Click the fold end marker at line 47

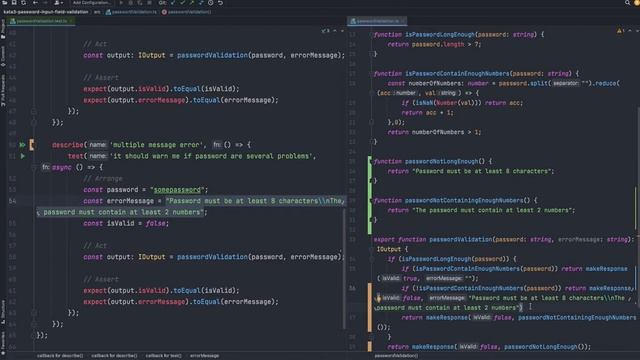pos(34,111)
